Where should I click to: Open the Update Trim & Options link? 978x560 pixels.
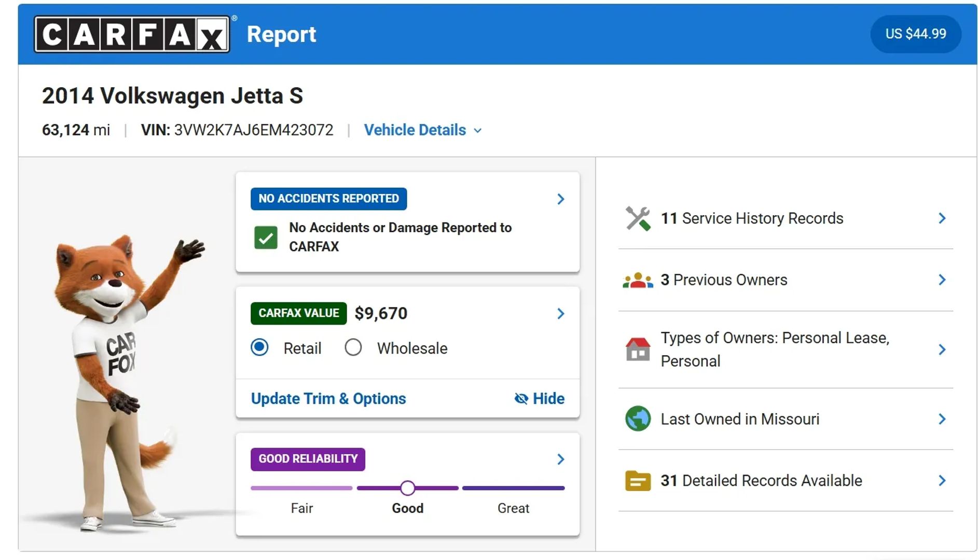point(328,398)
